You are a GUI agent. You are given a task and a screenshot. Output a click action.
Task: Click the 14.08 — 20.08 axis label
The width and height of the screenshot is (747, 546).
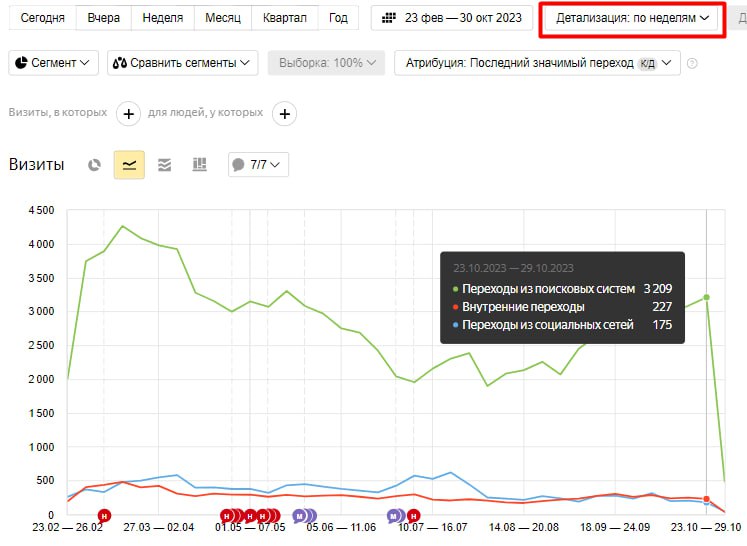[524, 527]
